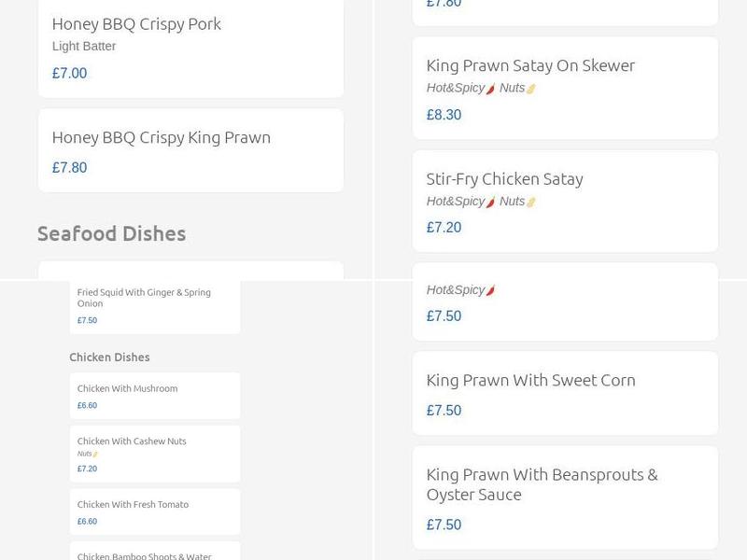The height and width of the screenshot is (560, 747).
Task: Click nuts icon on Stir-Fry Chicken Satay
Action: coord(531,202)
